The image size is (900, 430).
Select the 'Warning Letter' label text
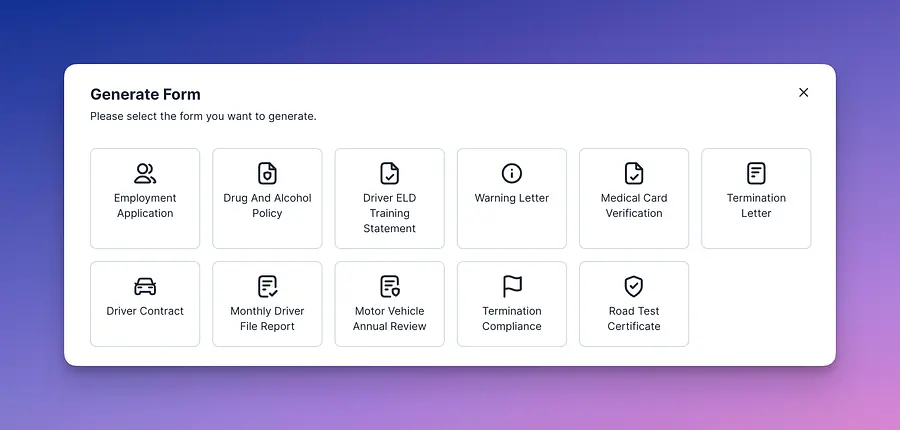coord(511,198)
